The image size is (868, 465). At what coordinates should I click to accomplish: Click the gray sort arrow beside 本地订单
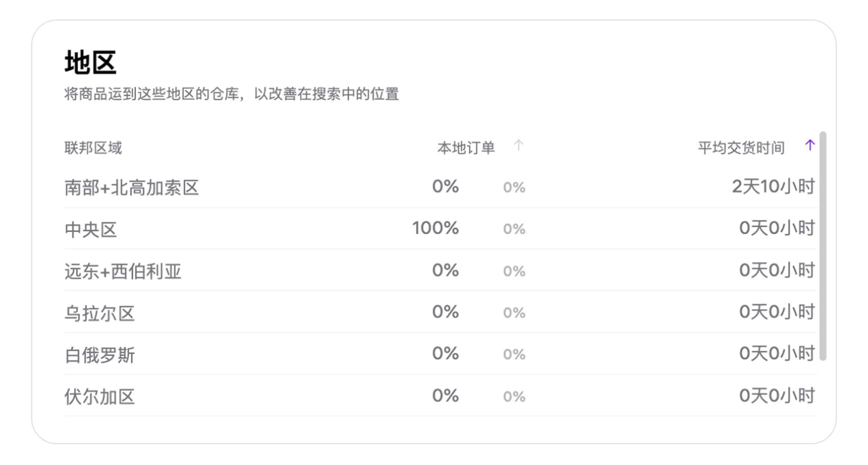[519, 146]
